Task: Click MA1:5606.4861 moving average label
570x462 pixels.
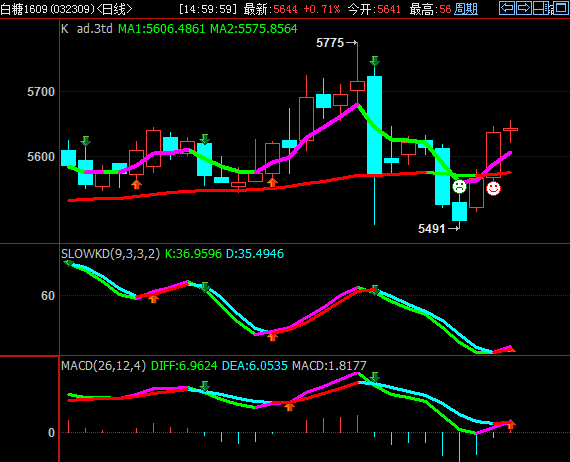Action: [x=162, y=29]
